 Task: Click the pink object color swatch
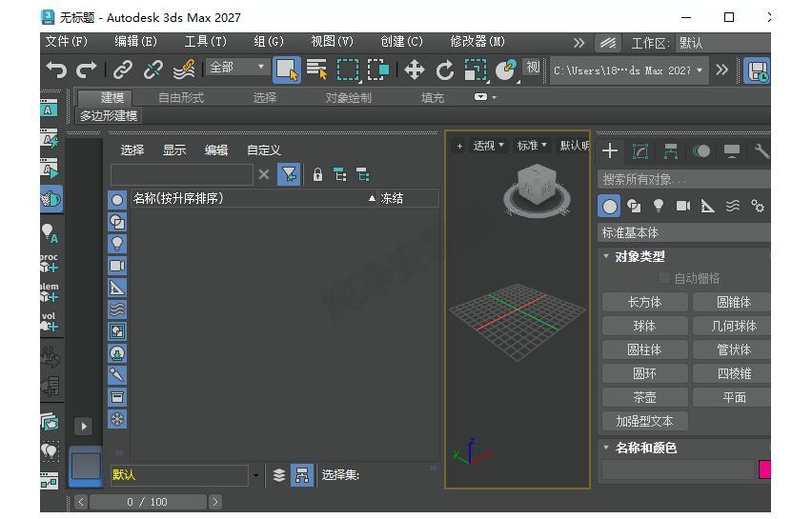pyautogui.click(x=765, y=469)
